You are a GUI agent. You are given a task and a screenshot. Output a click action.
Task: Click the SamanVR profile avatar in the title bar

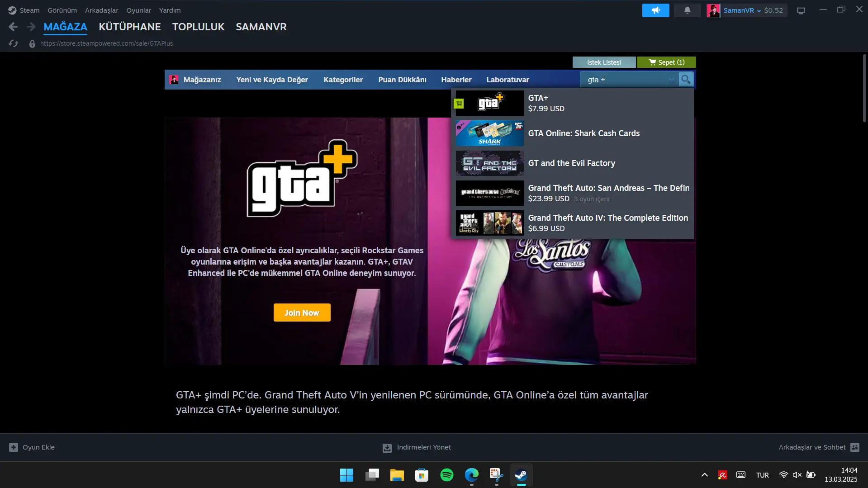[713, 10]
